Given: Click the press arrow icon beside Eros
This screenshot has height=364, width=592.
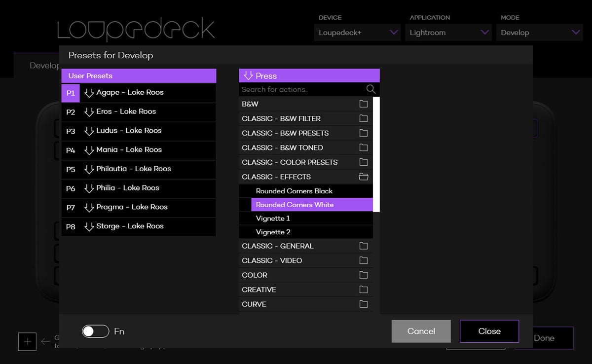Looking at the screenshot, I should point(89,112).
